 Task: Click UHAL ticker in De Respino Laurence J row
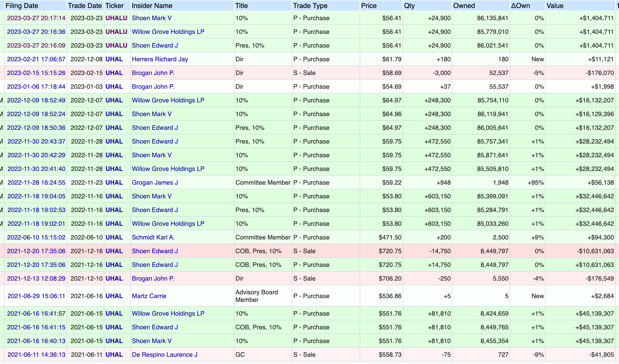(114, 354)
